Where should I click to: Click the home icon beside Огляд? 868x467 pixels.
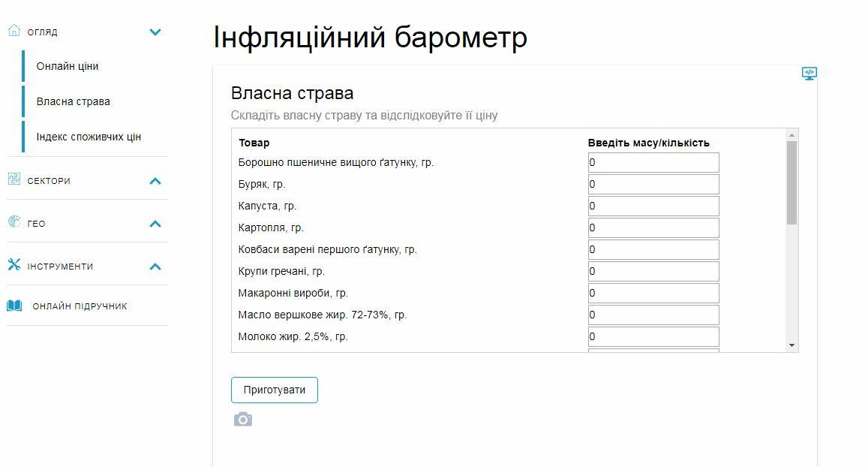(x=14, y=31)
